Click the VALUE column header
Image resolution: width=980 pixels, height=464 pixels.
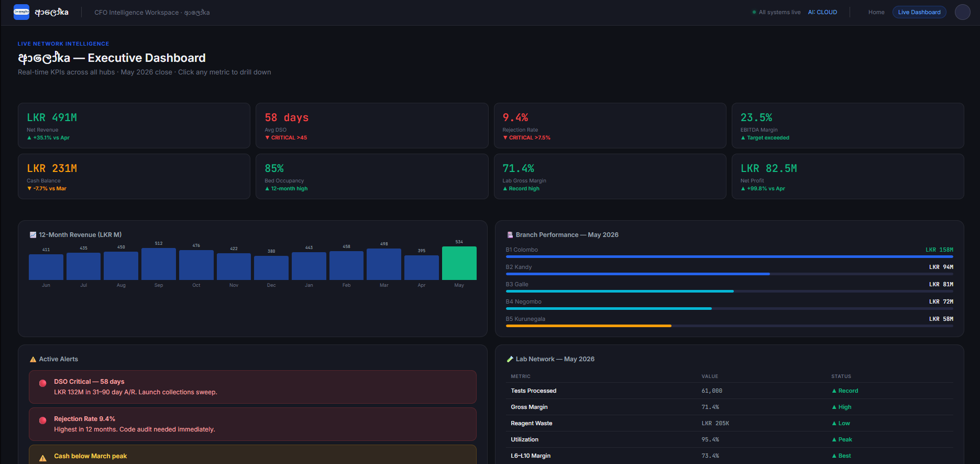pyautogui.click(x=710, y=376)
